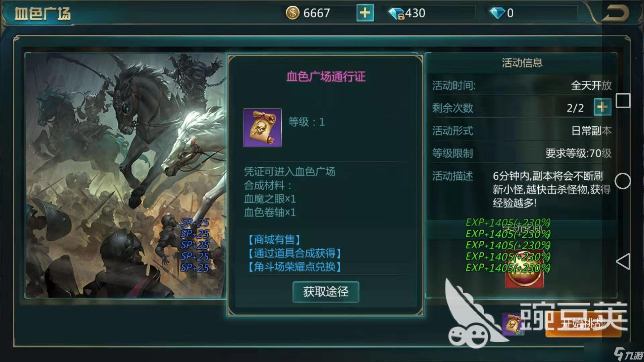
Task: Tap the return arrow at top right
Action: tap(615, 13)
